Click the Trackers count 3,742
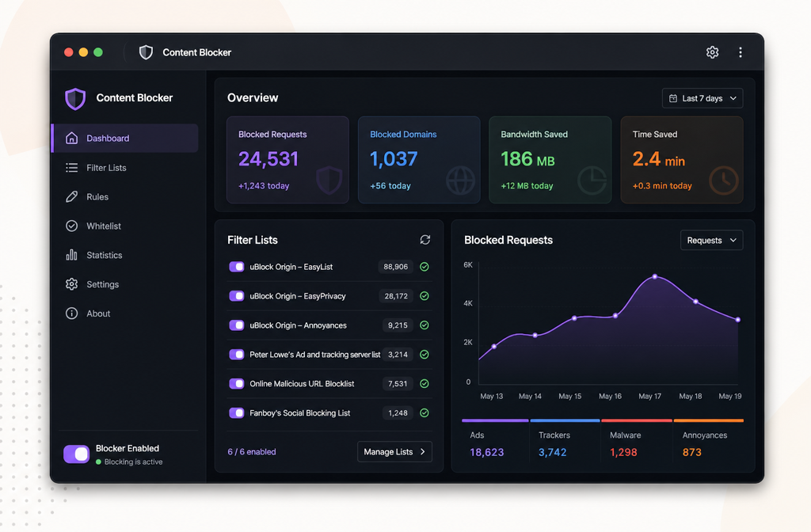Screen dimensions: 811x532 tap(552, 452)
